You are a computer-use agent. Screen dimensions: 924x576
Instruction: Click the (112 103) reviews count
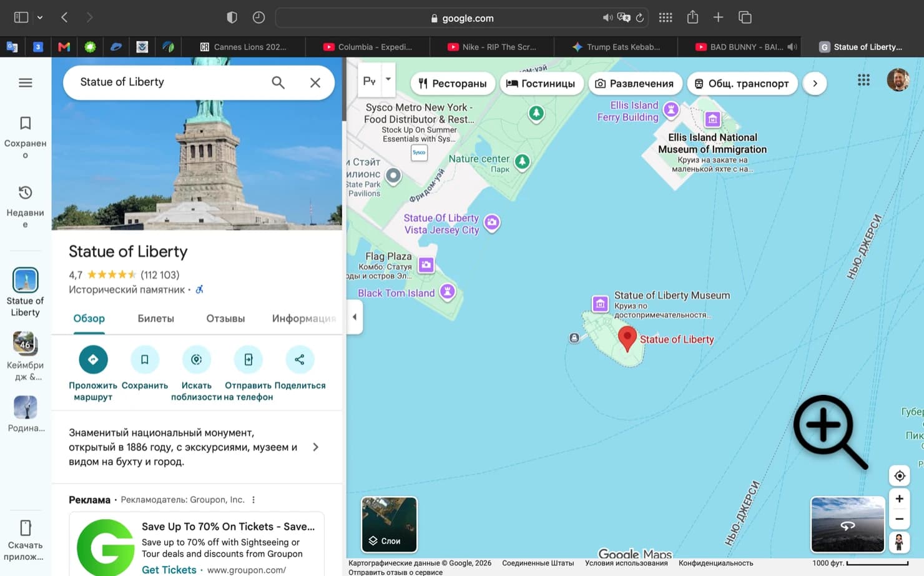(160, 275)
